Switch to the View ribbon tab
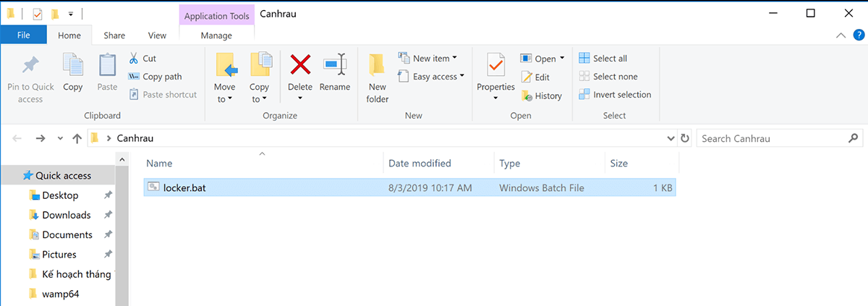This screenshot has width=868, height=306. (157, 35)
